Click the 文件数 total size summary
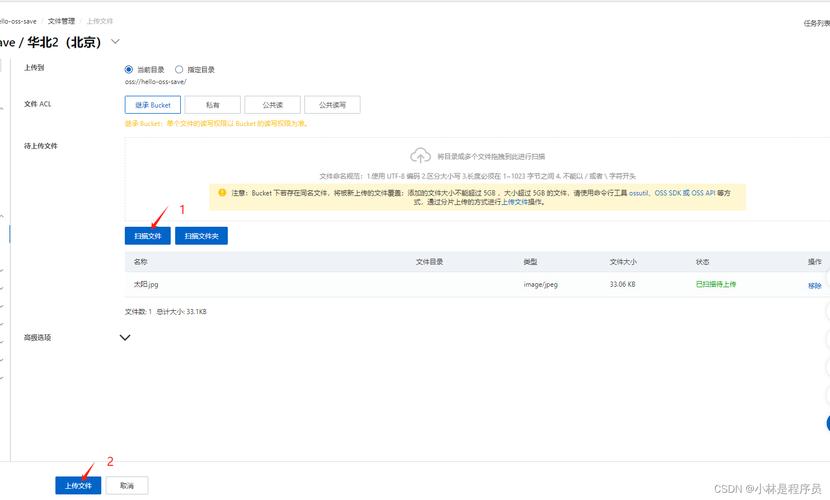 166,312
